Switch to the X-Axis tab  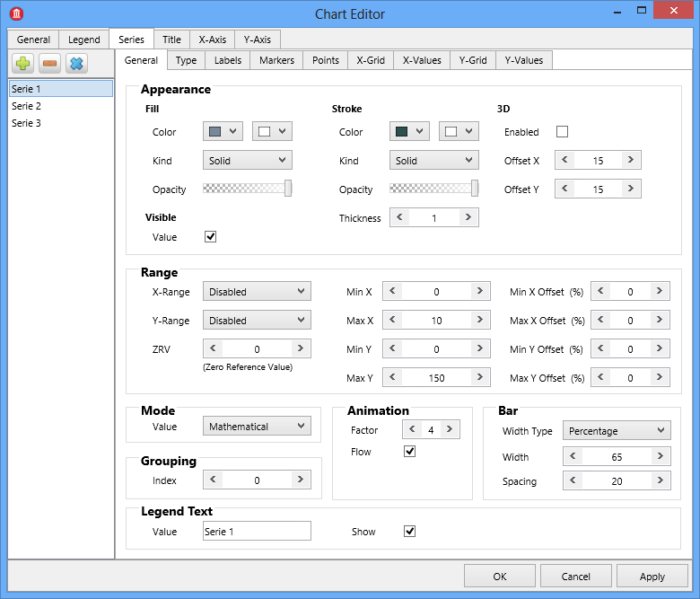(213, 40)
